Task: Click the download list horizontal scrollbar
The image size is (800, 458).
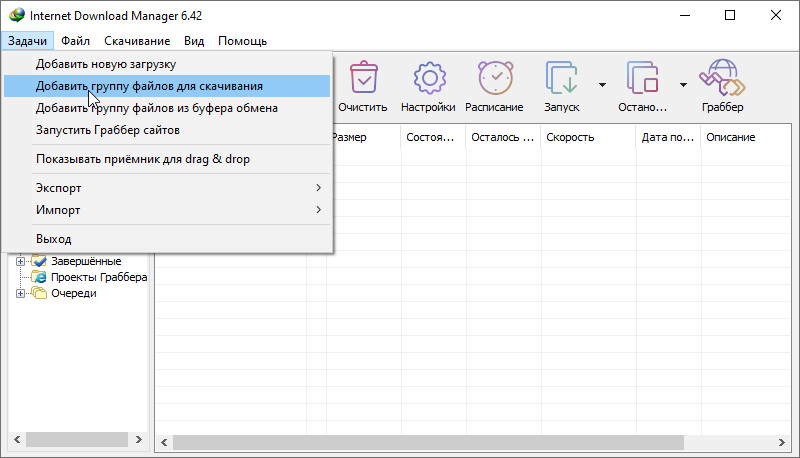Action: point(430,441)
